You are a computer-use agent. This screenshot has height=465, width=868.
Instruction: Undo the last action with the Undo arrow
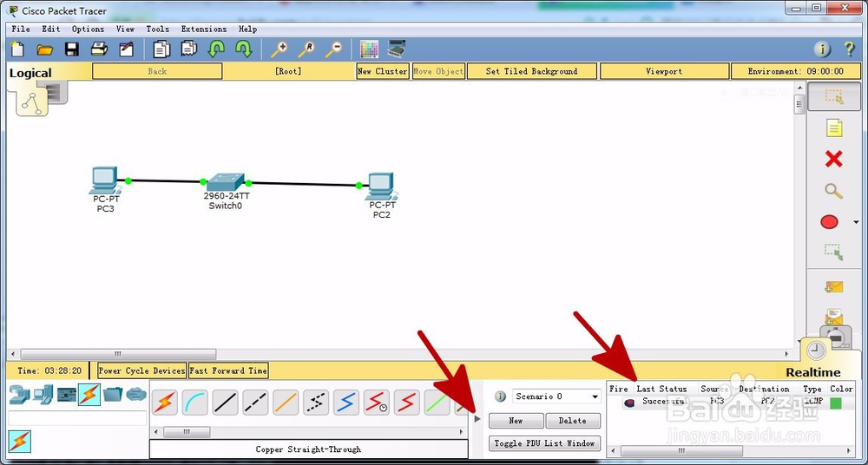coord(216,49)
